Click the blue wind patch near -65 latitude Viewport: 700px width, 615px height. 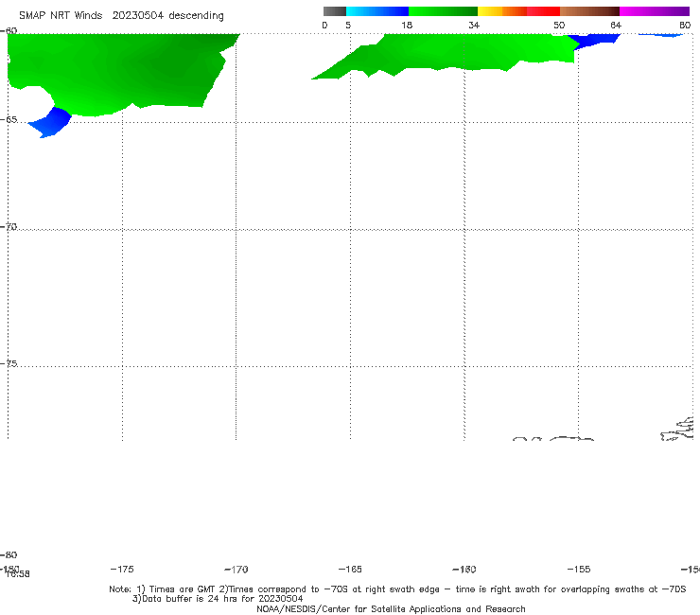click(50, 123)
